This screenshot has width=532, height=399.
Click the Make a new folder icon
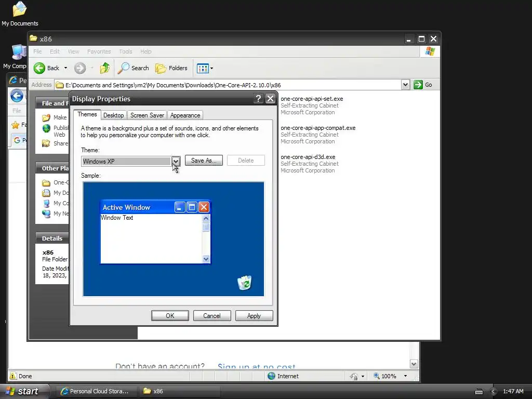[x=46, y=118]
